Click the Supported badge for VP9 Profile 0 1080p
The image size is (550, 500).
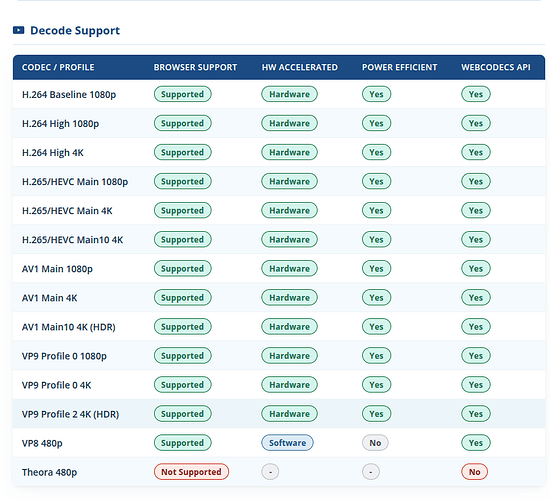(x=182, y=356)
